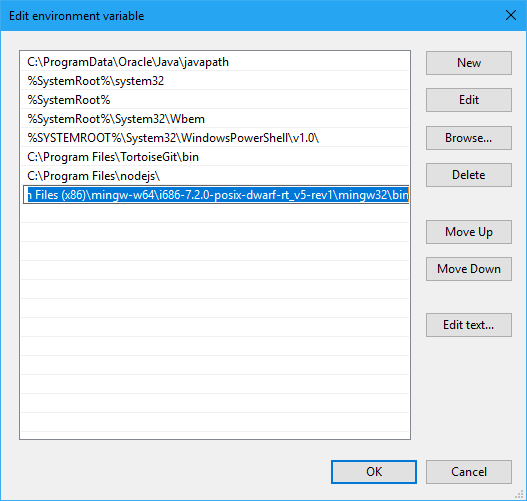Delete the selected path entry

pos(469,175)
